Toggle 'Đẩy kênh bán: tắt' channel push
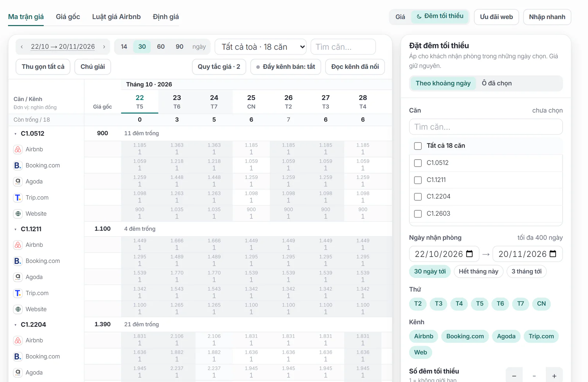588x382 pixels. pos(286,67)
